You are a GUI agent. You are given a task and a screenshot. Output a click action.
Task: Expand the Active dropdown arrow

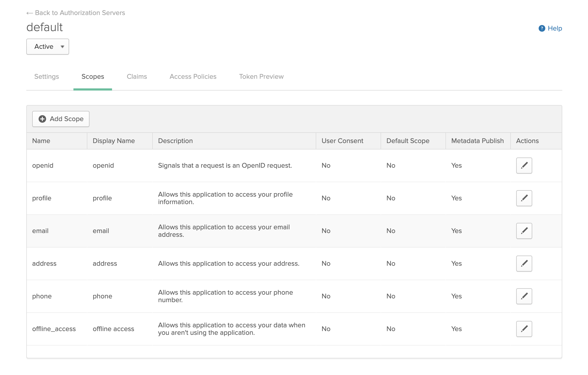tap(62, 47)
